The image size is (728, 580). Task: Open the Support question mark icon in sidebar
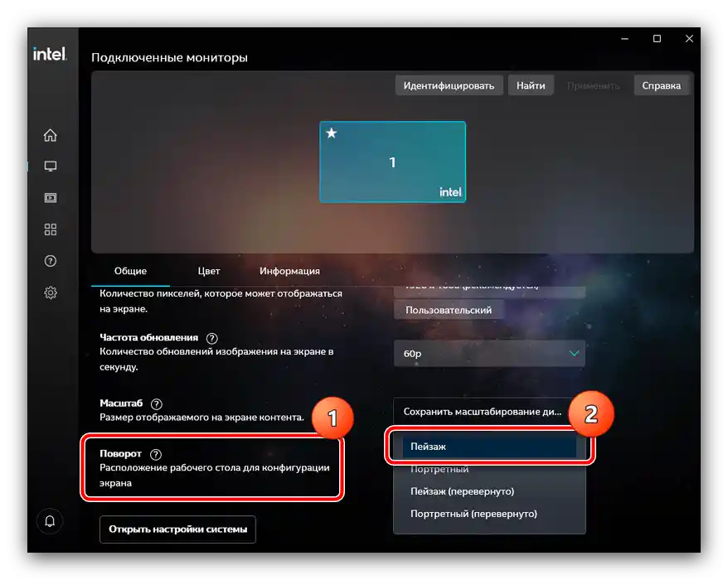(50, 261)
